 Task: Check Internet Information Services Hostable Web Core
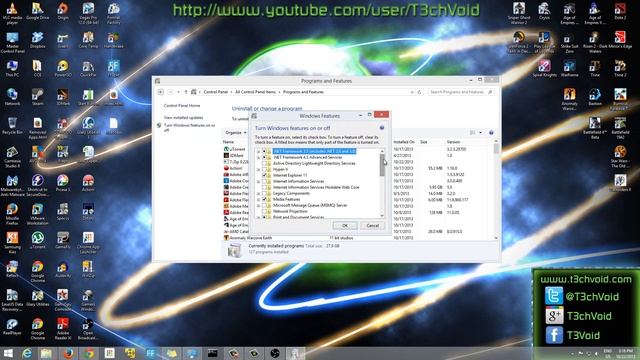(264, 187)
